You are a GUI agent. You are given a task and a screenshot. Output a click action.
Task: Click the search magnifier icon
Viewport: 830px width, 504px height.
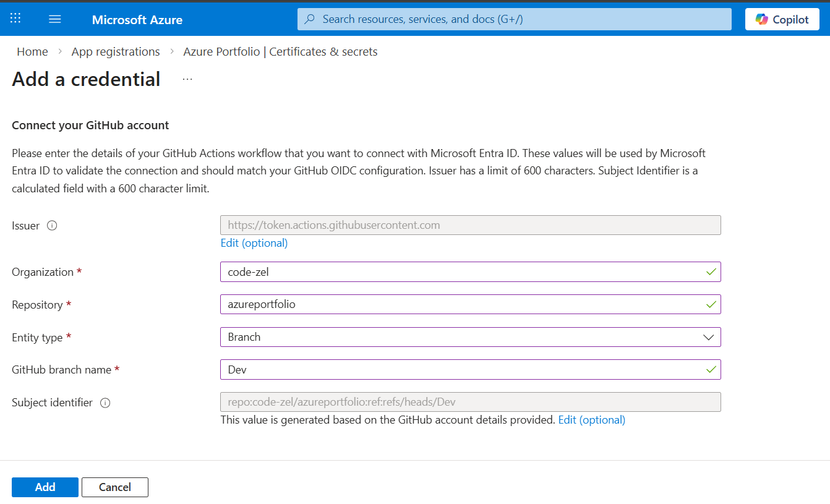pyautogui.click(x=309, y=19)
